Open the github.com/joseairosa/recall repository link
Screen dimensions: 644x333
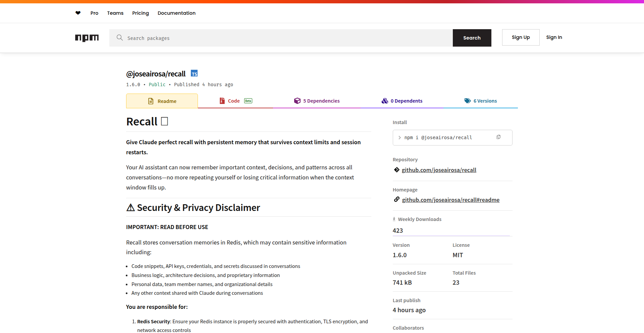tap(439, 170)
